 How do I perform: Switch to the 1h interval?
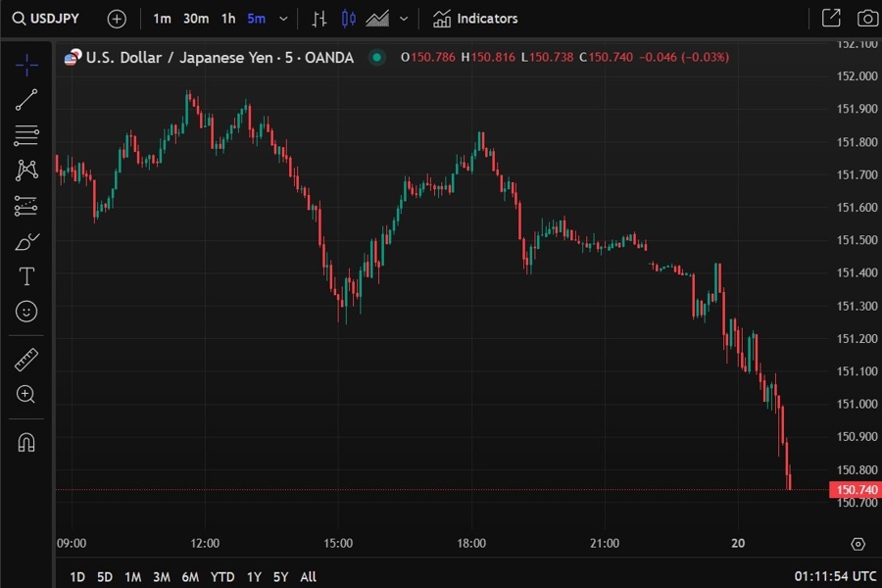click(228, 18)
